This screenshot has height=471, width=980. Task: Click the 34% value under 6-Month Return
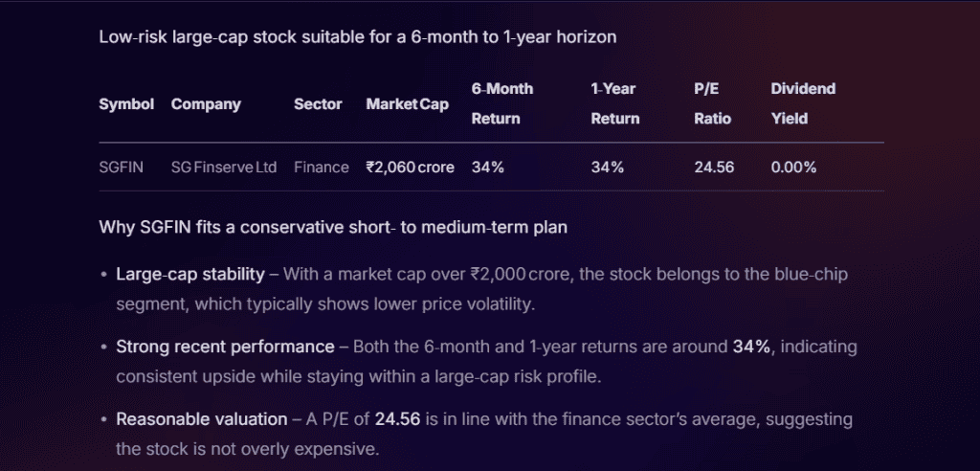pyautogui.click(x=488, y=168)
